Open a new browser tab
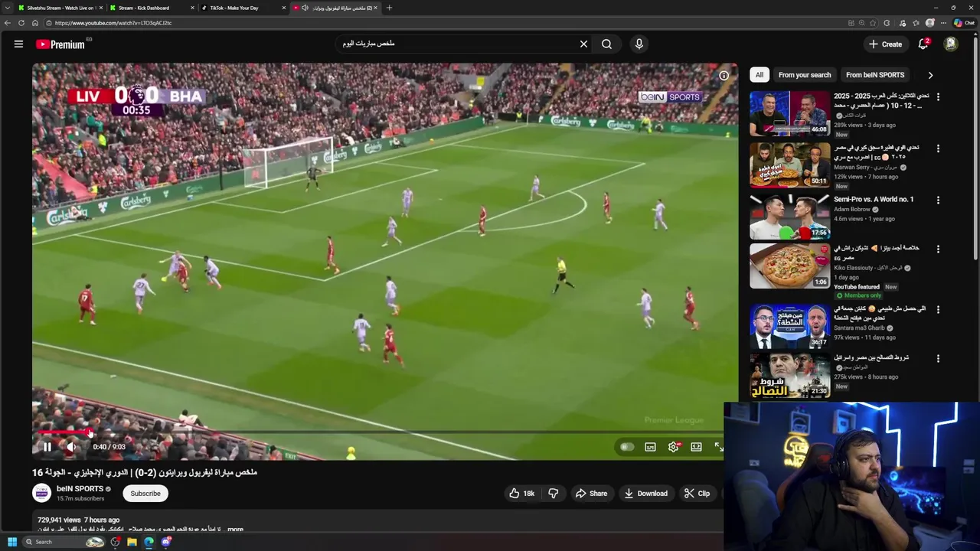The height and width of the screenshot is (551, 980). point(389,8)
